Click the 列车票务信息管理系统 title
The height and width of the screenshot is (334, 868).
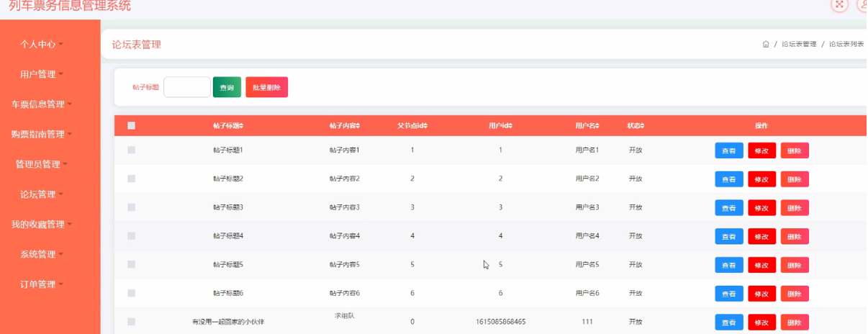(x=70, y=6)
